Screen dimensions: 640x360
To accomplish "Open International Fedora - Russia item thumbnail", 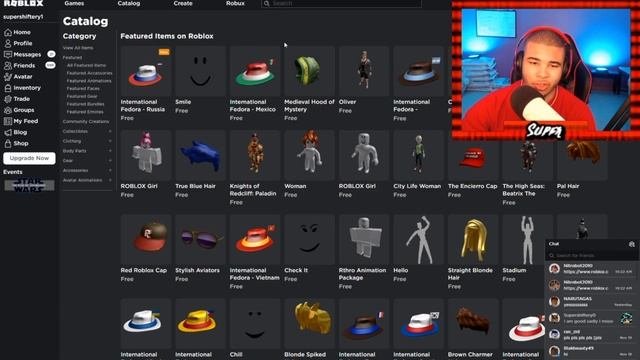I will click(x=146, y=71).
